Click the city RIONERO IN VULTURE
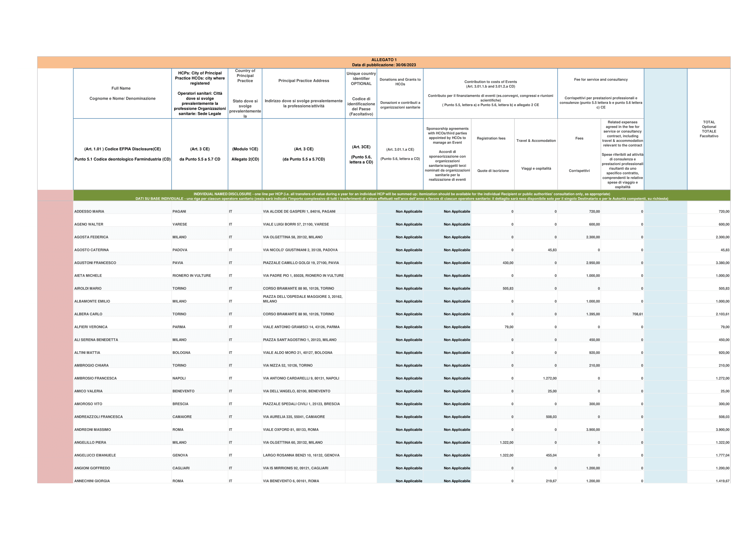Viewport: 756px width, 535px height. click(192, 276)
